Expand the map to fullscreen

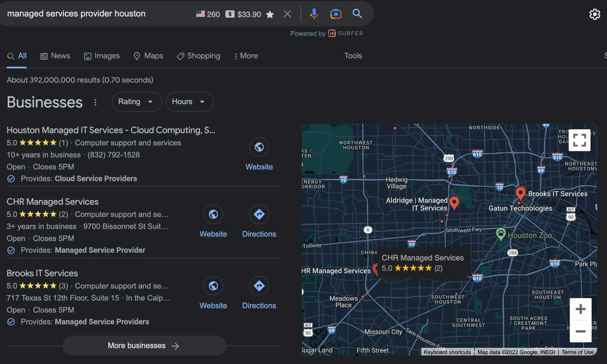coord(579,140)
